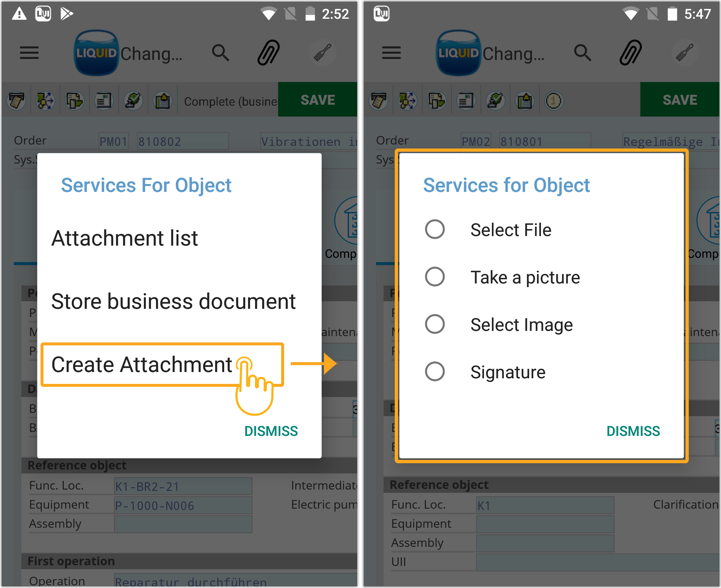Tap the clock icon in right toolbar
This screenshot has width=721, height=588.
pyautogui.click(x=554, y=101)
